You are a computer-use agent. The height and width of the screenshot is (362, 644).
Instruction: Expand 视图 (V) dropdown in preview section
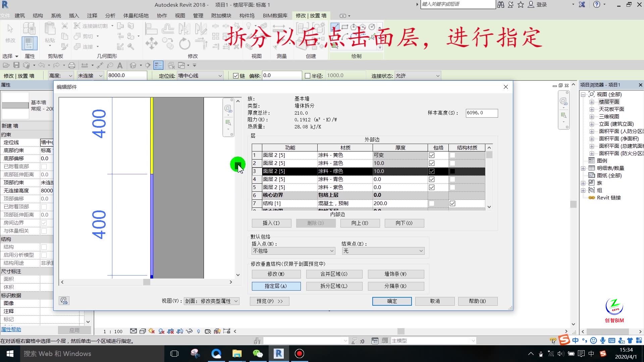point(237,301)
